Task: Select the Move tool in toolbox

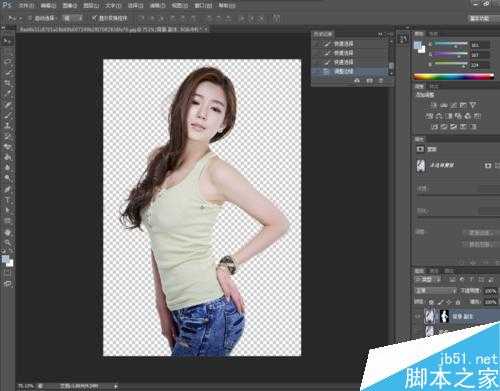Action: pyautogui.click(x=7, y=41)
